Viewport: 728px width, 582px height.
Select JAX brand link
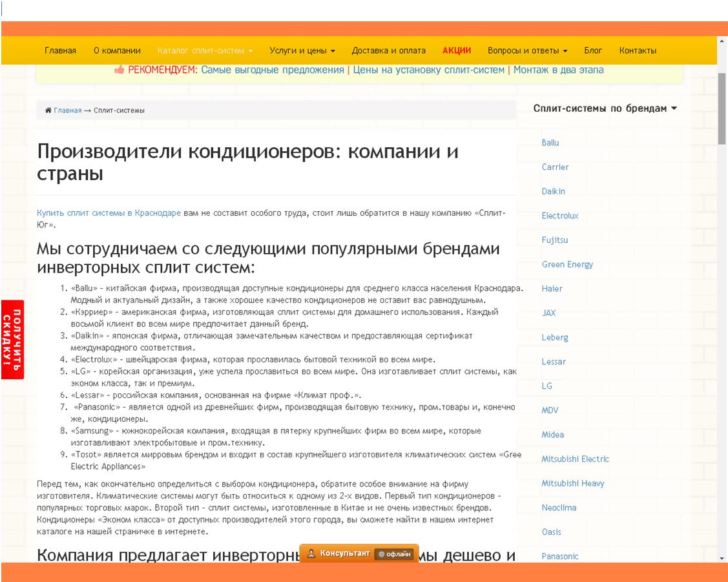click(x=549, y=313)
